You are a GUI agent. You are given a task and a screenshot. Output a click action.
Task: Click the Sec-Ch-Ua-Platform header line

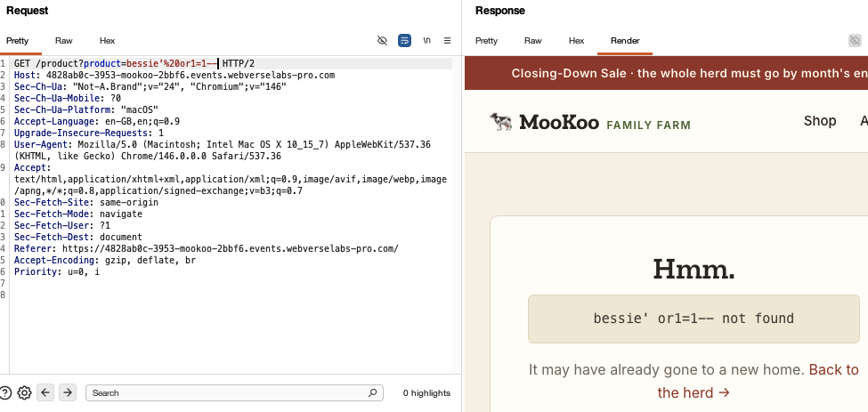pyautogui.click(x=85, y=109)
